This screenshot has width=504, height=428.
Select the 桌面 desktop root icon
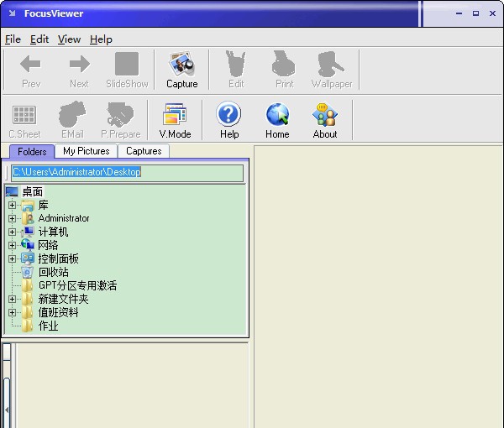(x=12, y=191)
